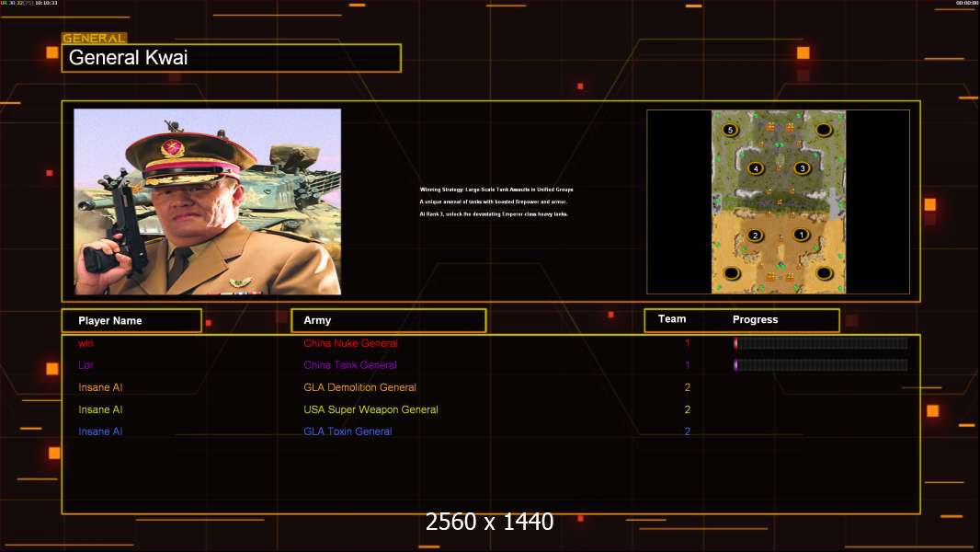Click the Army column header
The width and height of the screenshot is (980, 552).
[x=388, y=320]
